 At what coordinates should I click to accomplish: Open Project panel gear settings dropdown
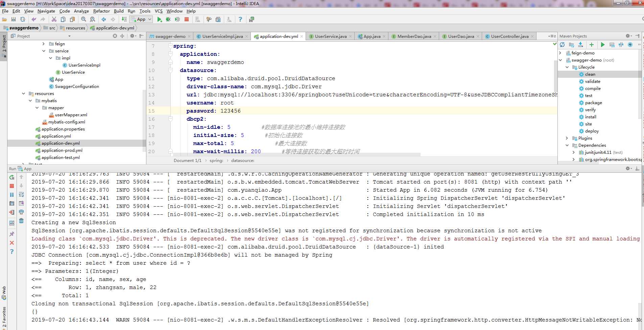pyautogui.click(x=133, y=36)
